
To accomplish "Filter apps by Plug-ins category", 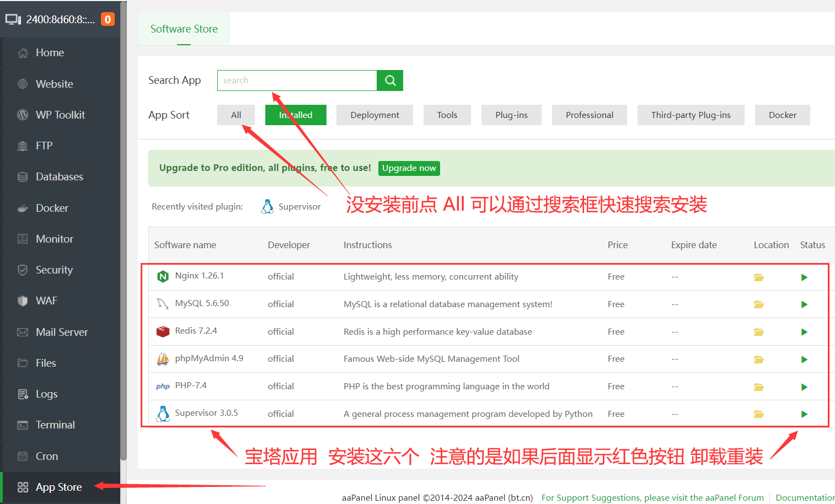I will (511, 115).
